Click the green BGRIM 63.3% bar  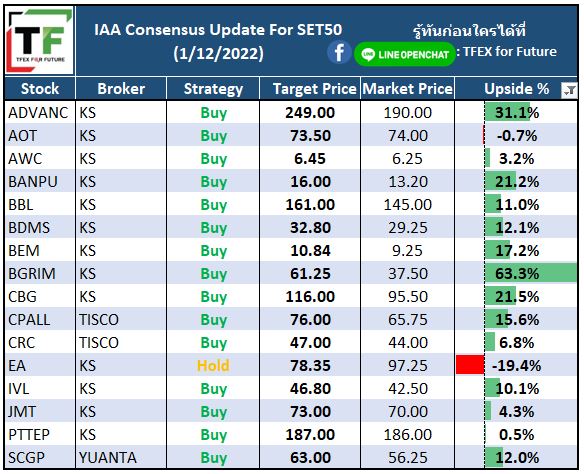point(531,273)
